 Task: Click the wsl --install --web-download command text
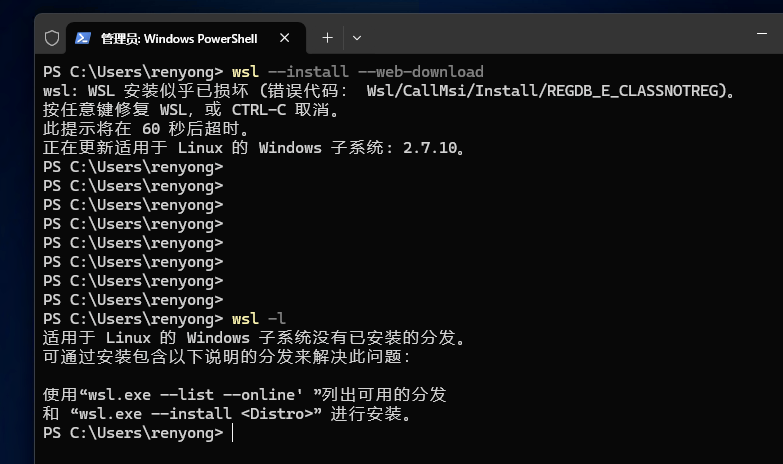[x=358, y=71]
